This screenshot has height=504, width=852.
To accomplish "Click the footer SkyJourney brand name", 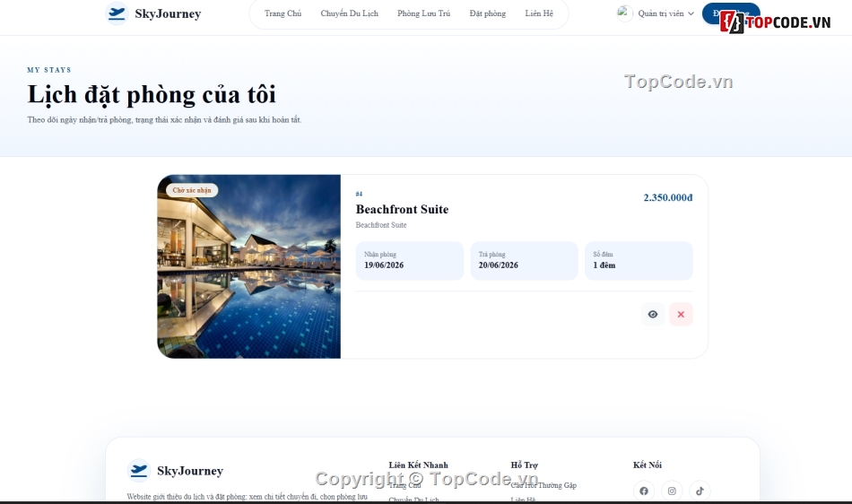I will (x=190, y=471).
